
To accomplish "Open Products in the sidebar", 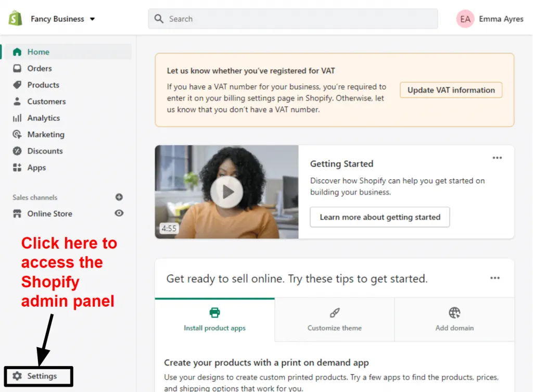I will pos(43,85).
